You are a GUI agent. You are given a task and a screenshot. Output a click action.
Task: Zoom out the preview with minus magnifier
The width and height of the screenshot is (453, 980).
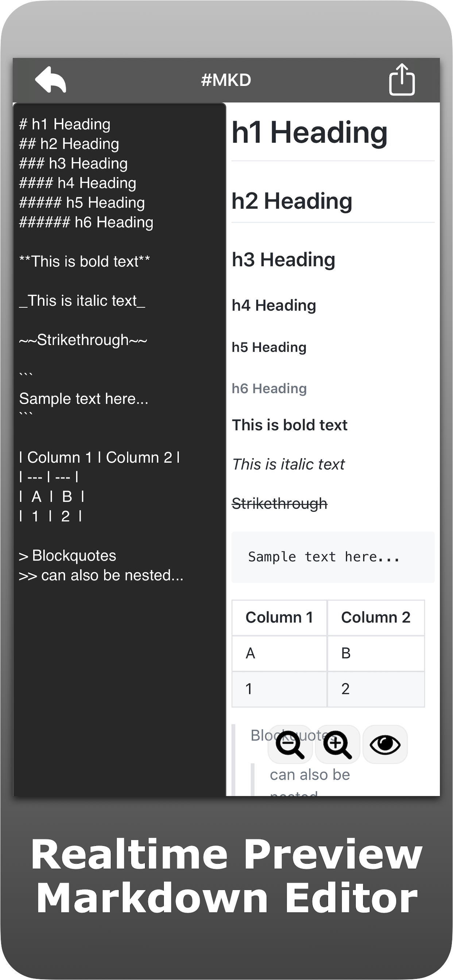pyautogui.click(x=290, y=744)
